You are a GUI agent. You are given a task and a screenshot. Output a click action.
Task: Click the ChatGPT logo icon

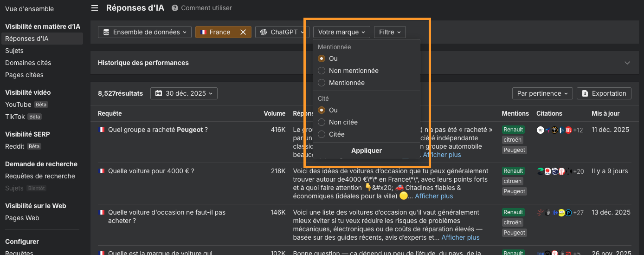pyautogui.click(x=264, y=32)
